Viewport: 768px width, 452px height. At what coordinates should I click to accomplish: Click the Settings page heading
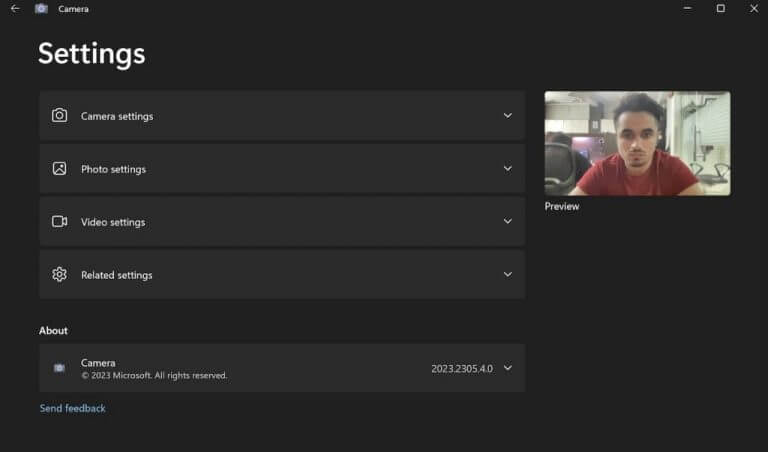(x=92, y=54)
